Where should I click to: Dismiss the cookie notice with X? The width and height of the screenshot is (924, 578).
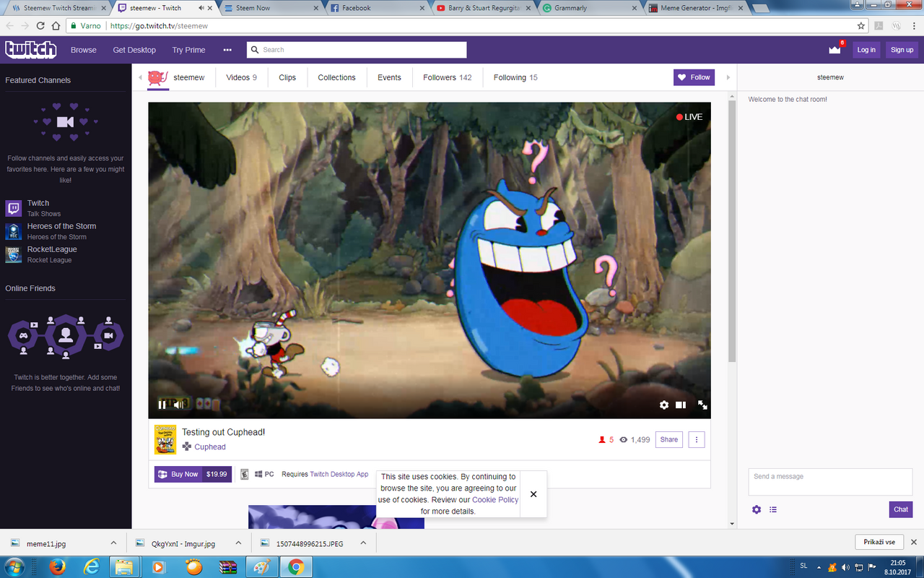pyautogui.click(x=533, y=494)
